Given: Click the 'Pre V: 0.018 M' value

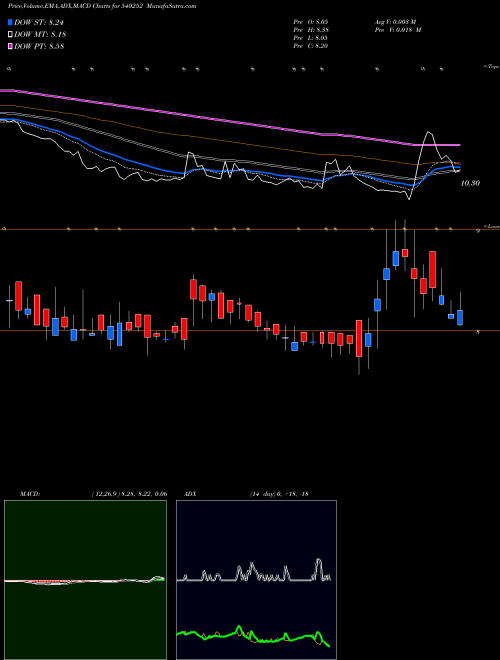Looking at the screenshot, I should 398,30.
